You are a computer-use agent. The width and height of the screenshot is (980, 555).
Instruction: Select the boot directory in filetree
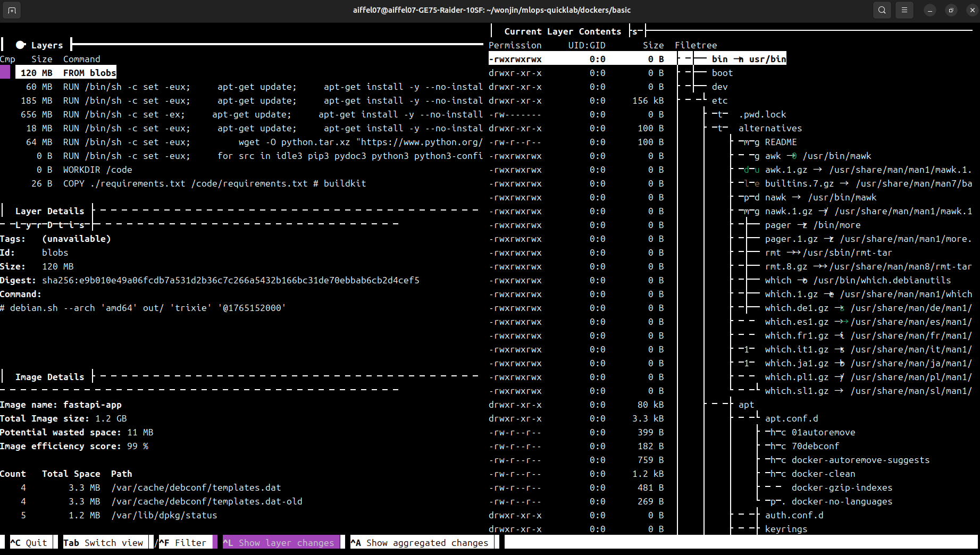click(x=722, y=73)
